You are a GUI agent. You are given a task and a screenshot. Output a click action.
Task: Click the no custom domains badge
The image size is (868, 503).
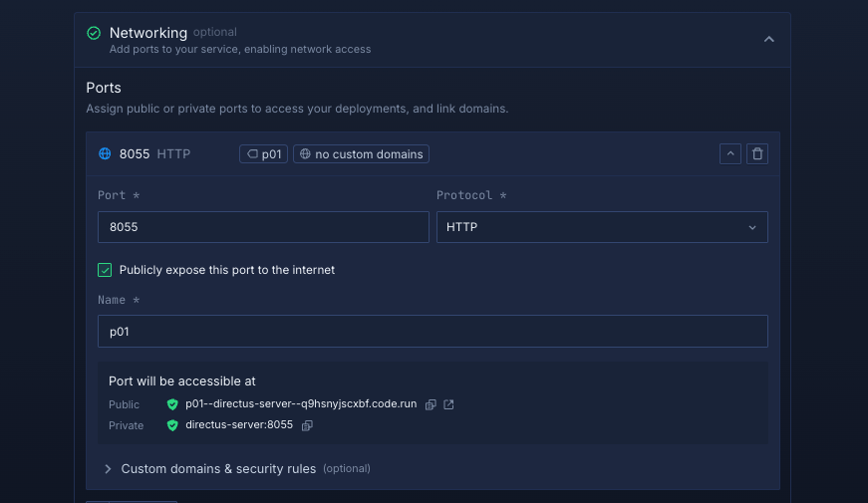coord(361,154)
